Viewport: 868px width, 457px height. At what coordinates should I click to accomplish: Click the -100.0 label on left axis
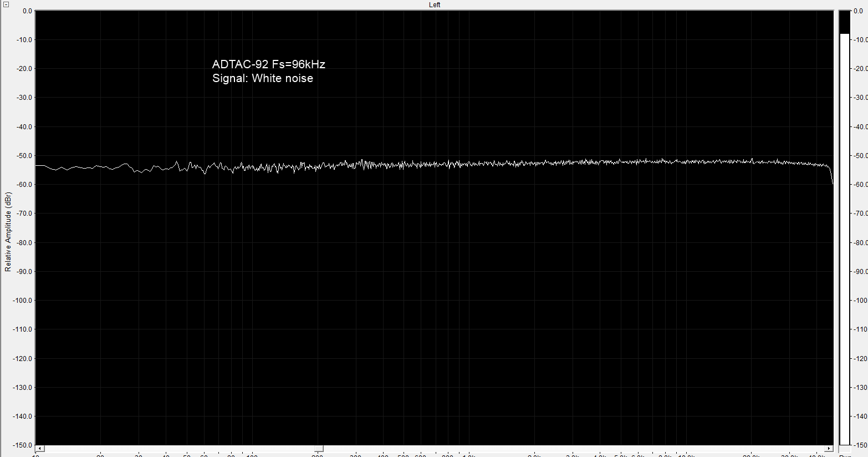[x=23, y=301]
